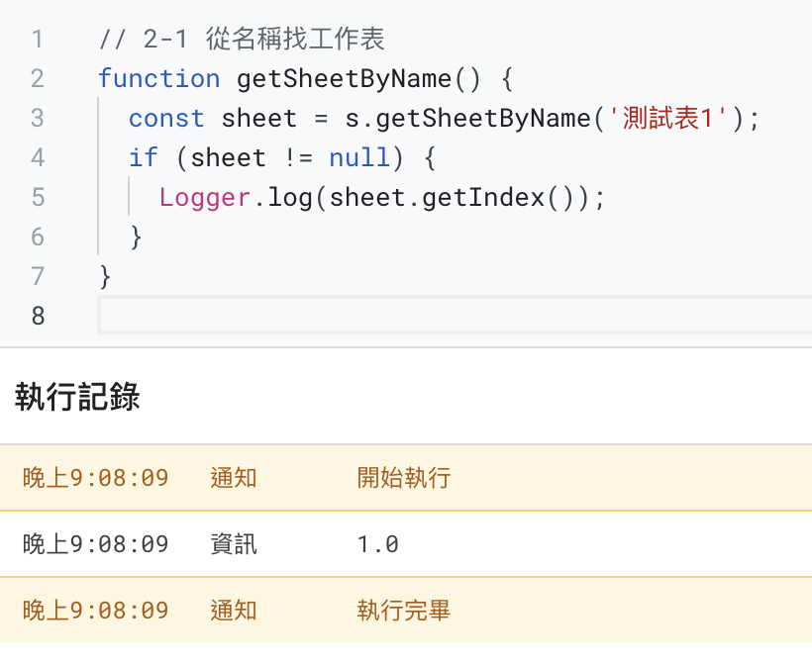The width and height of the screenshot is (812, 665).
Task: Click the Logger identifier on line 5
Action: (x=205, y=198)
